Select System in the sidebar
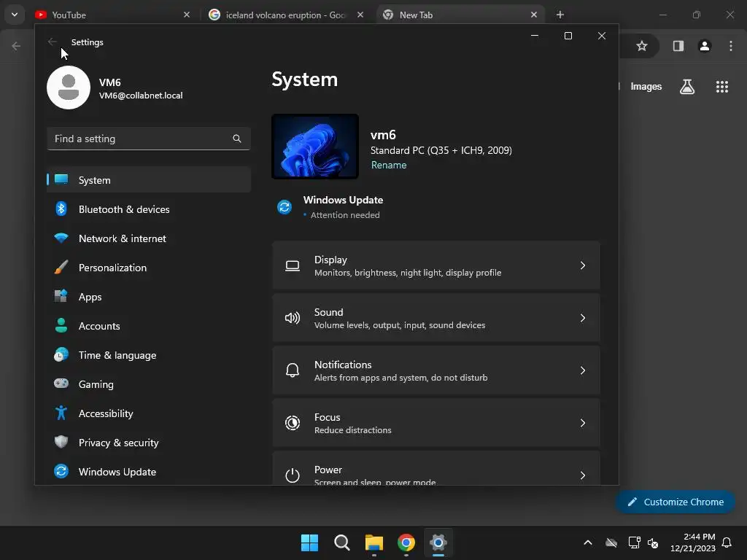The image size is (747, 560). coord(149,179)
